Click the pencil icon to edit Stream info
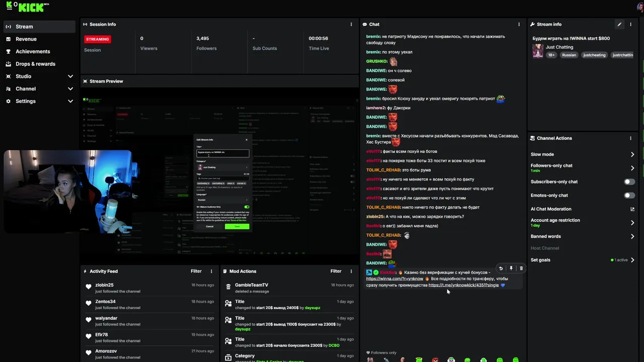 coord(619,24)
